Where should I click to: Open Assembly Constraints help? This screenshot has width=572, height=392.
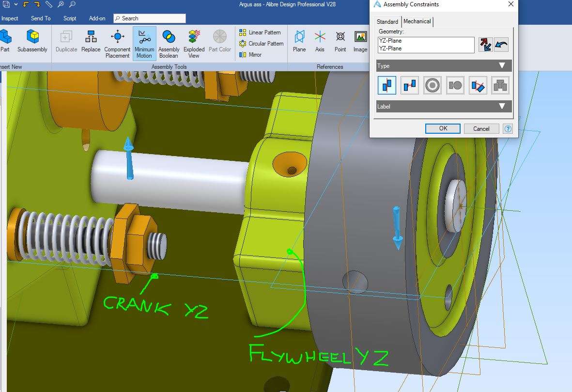tap(508, 128)
